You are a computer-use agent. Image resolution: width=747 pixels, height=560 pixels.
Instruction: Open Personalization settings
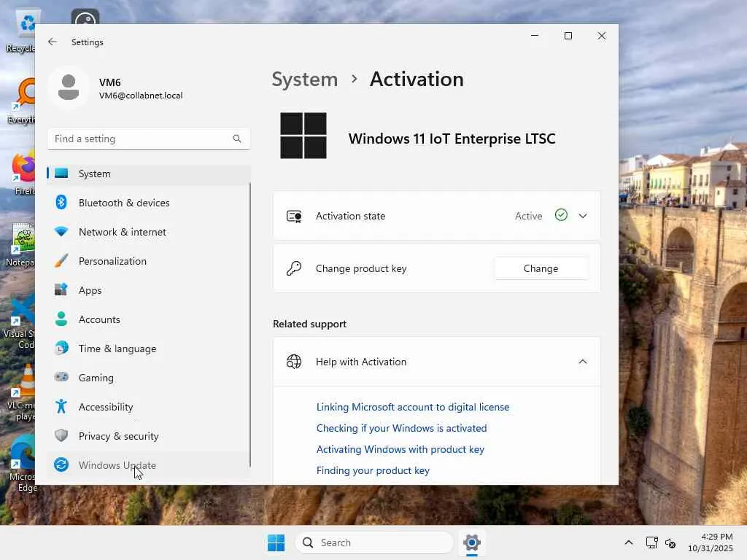pos(149,261)
